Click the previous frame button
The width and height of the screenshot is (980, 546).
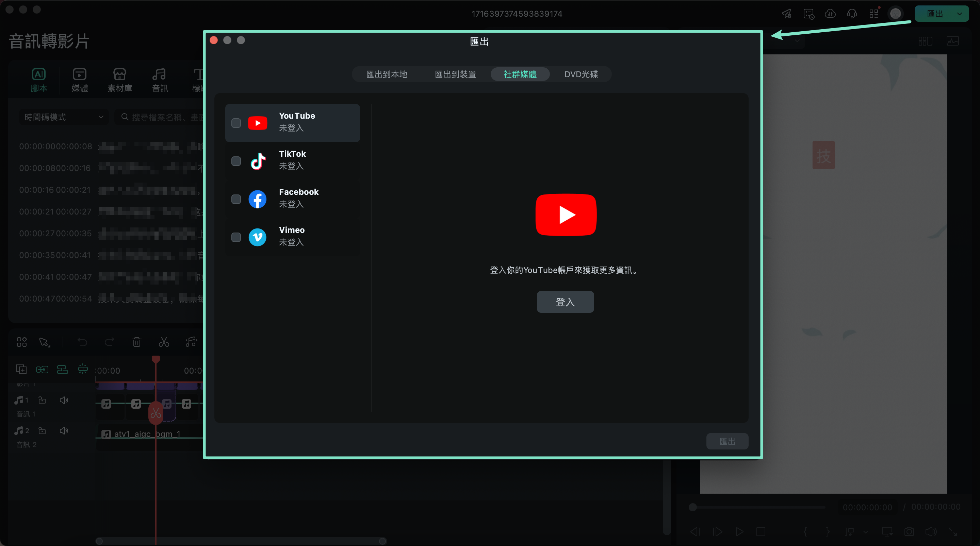[x=695, y=532]
